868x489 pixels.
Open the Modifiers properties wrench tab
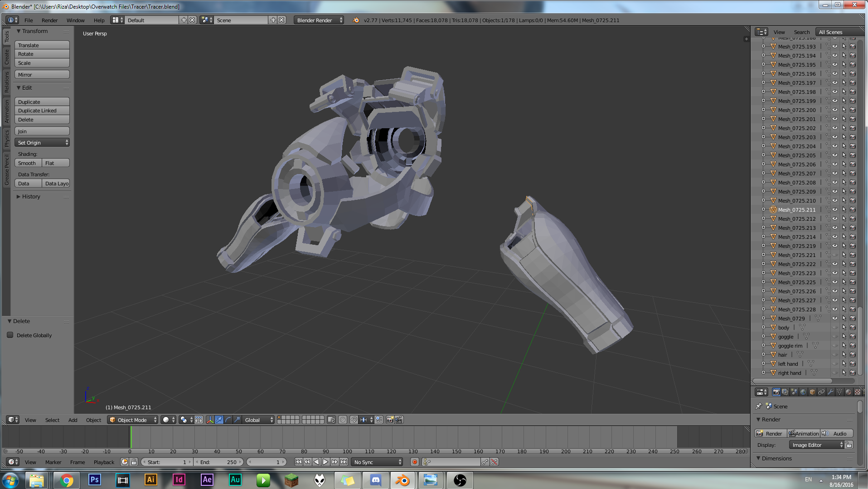point(830,392)
